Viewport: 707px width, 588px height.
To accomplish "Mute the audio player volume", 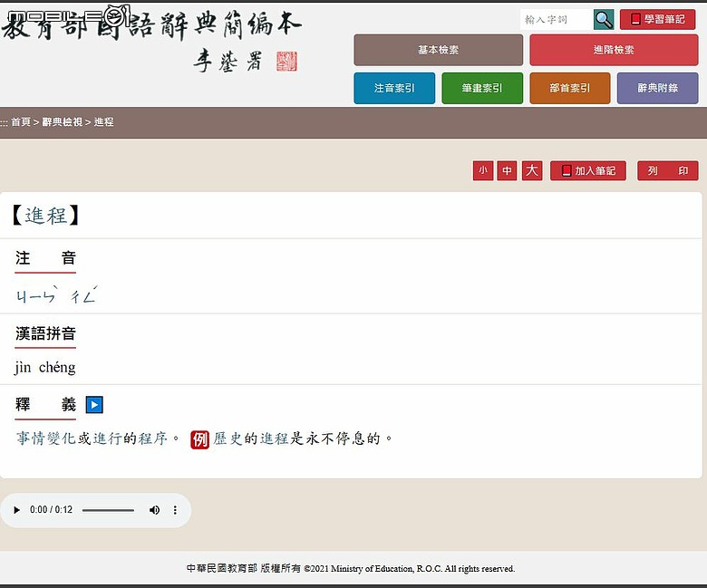I will [154, 510].
